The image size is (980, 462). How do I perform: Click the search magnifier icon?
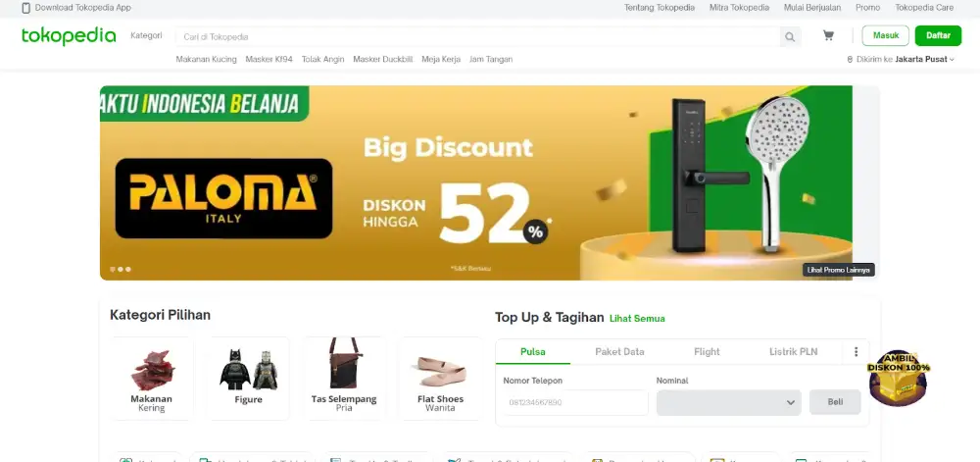pos(790,37)
